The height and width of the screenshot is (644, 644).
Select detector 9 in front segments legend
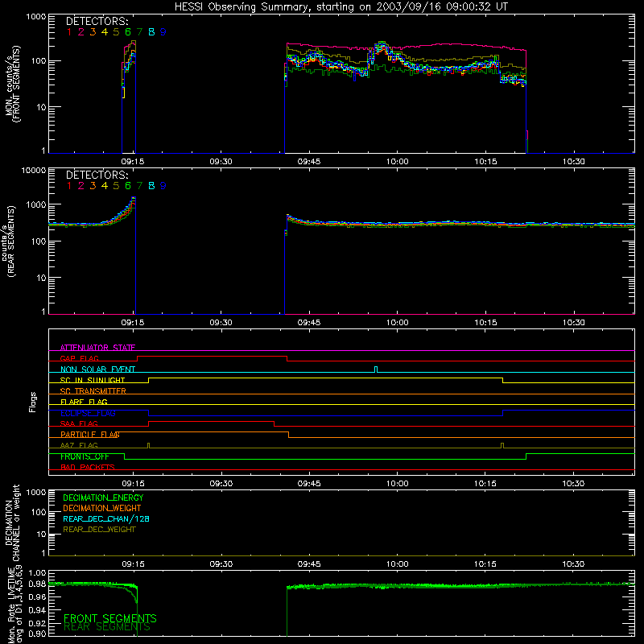pyautogui.click(x=163, y=32)
